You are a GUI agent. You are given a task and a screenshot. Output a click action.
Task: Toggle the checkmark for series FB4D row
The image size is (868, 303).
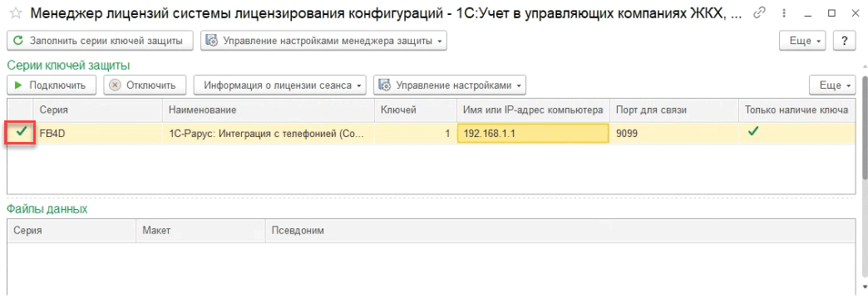(22, 132)
